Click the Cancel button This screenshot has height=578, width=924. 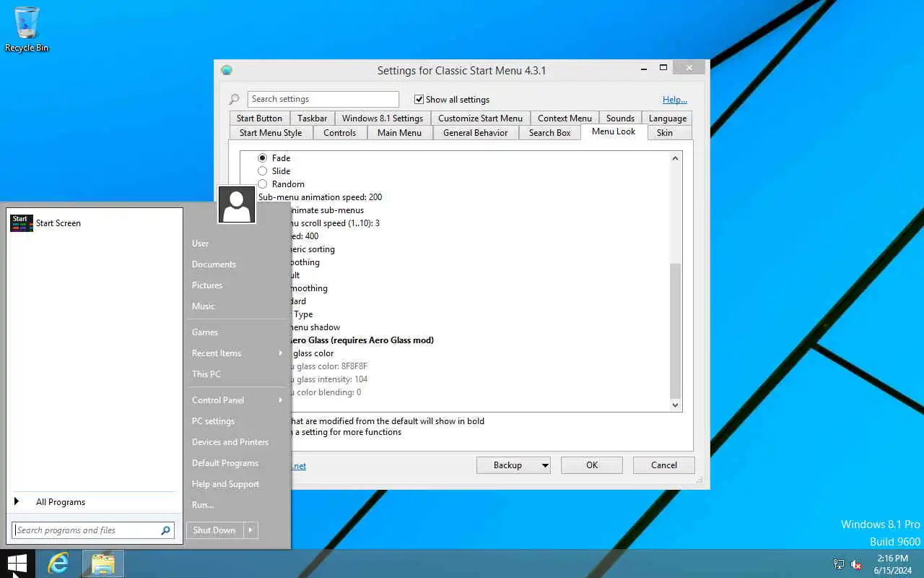[x=664, y=465]
